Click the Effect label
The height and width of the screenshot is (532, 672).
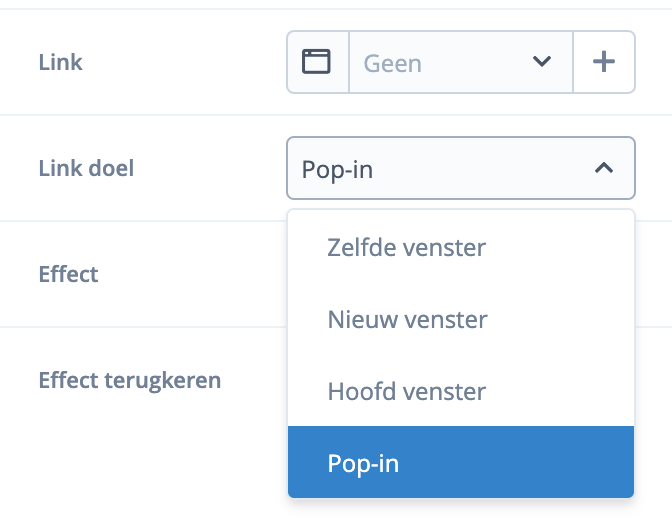(x=68, y=274)
